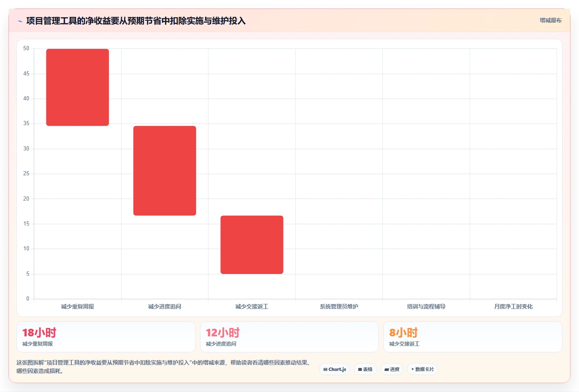Click the axis label 系统管理员维护
This screenshot has height=392, width=579.
tap(339, 307)
